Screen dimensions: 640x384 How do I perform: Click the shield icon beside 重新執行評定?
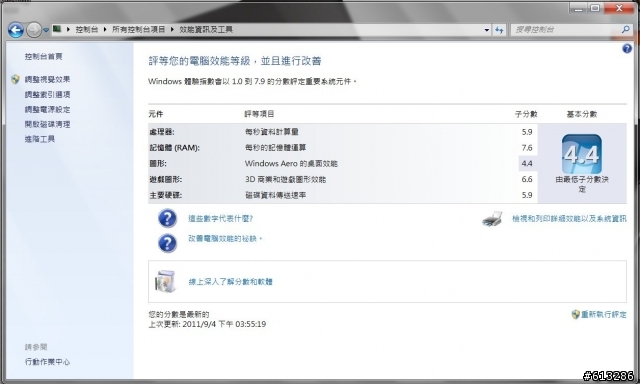coord(576,314)
